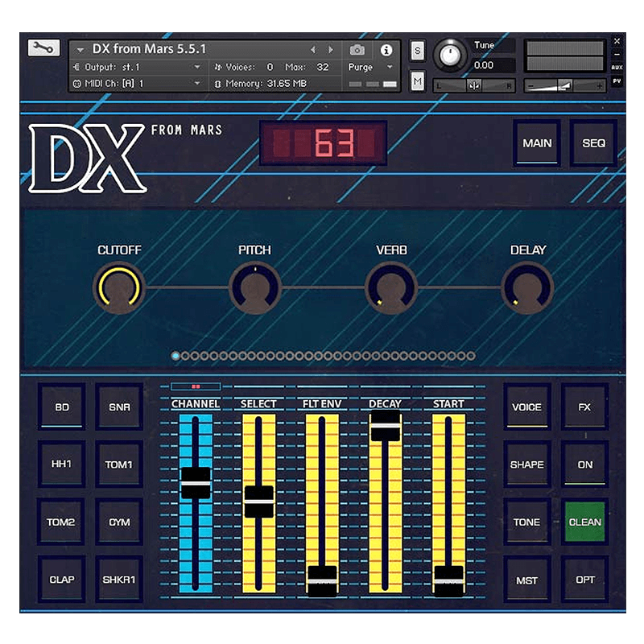Mute the instrument with M button
This screenshot has width=644, height=644.
[417, 81]
